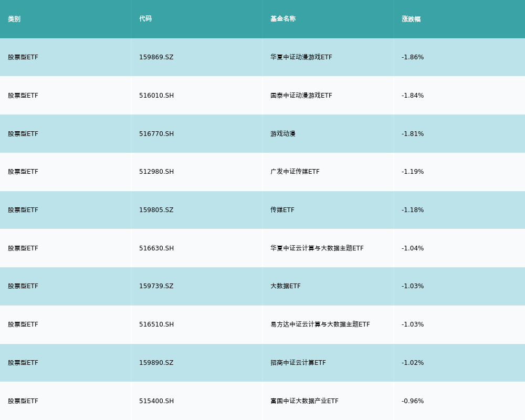The height and width of the screenshot is (420, 525).
Task: Click the -1.84% value
Action: coord(413,96)
